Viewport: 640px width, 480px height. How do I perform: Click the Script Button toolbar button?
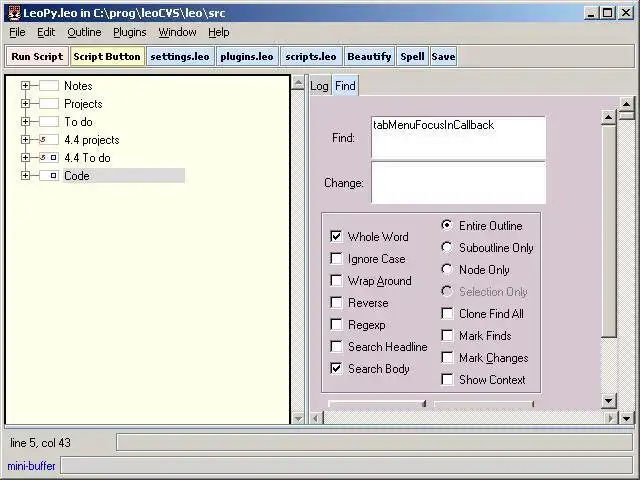(x=107, y=56)
